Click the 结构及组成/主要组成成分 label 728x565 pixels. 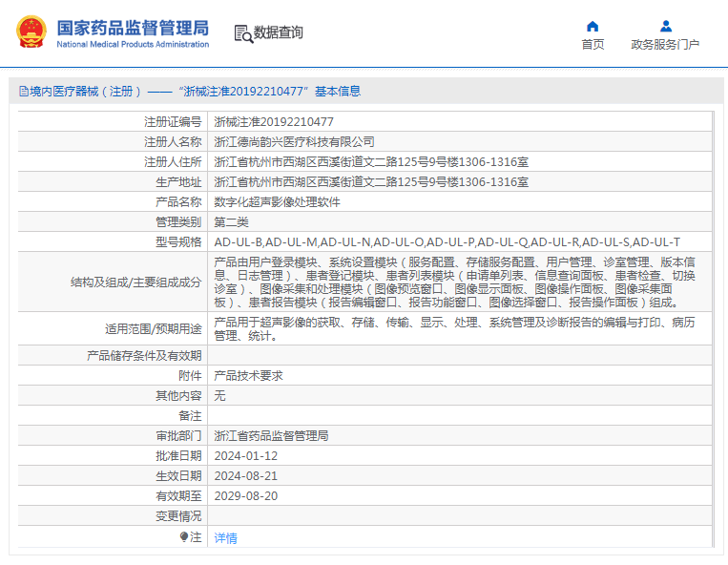[x=136, y=282]
